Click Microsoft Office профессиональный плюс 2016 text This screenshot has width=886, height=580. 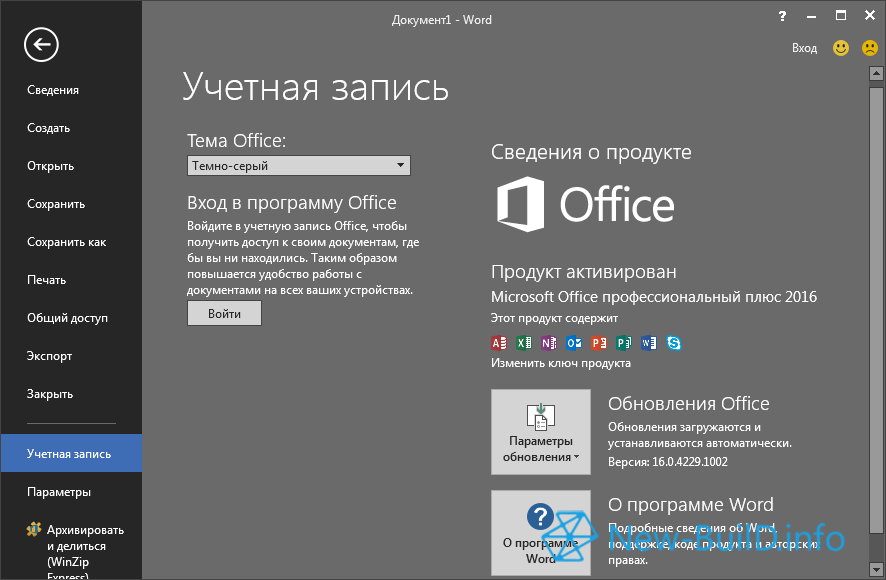(x=654, y=297)
